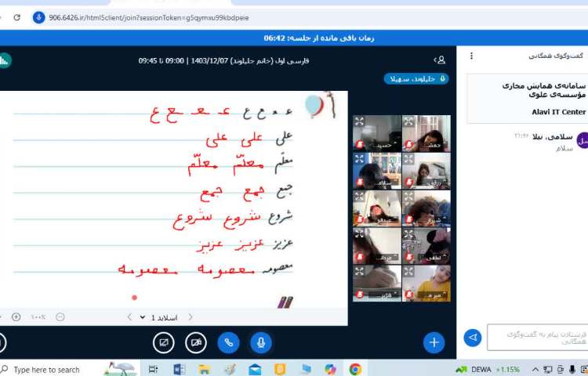588x376 pixels.
Task: Reload the page with the browser refresh button
Action: pos(17,17)
